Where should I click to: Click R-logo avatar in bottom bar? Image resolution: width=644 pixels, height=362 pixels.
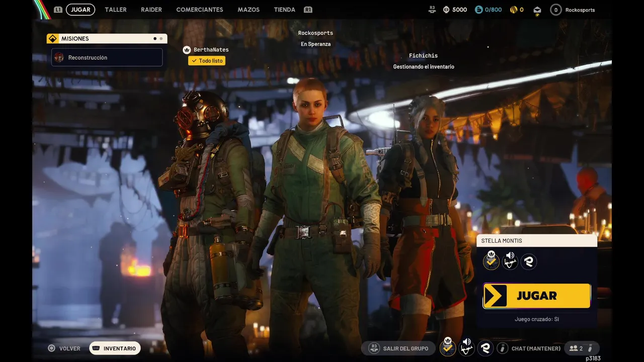click(x=486, y=348)
